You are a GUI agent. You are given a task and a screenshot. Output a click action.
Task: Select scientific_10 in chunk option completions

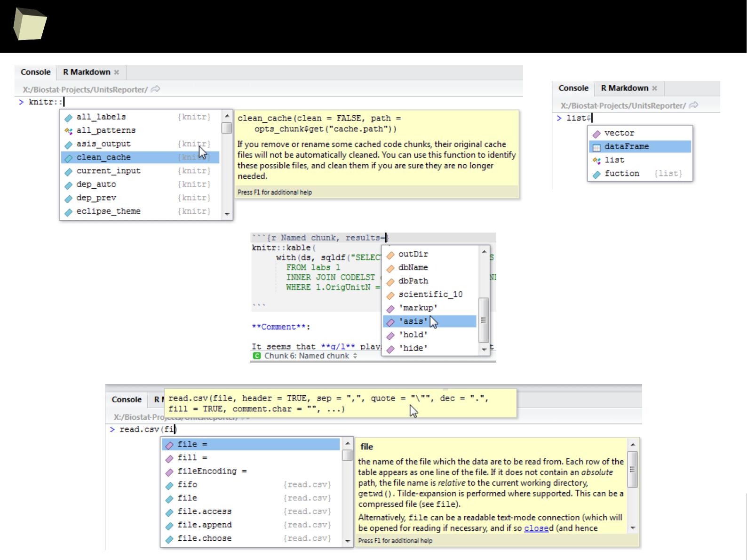(x=430, y=295)
